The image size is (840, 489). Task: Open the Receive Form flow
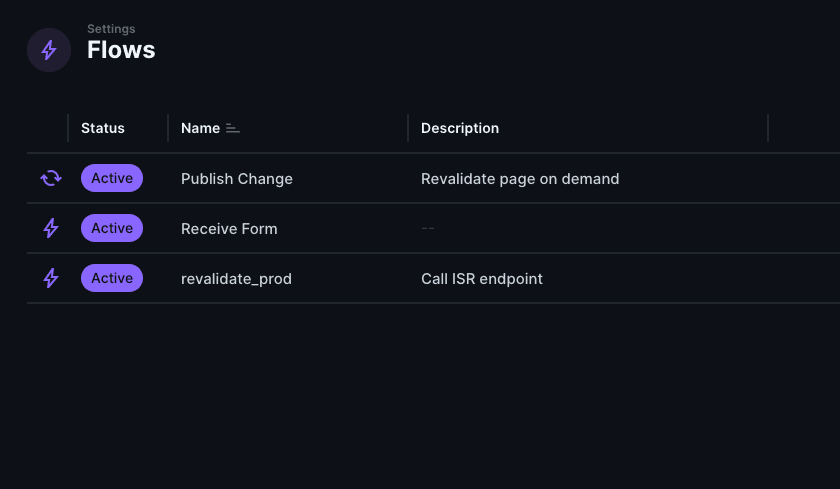(x=229, y=229)
